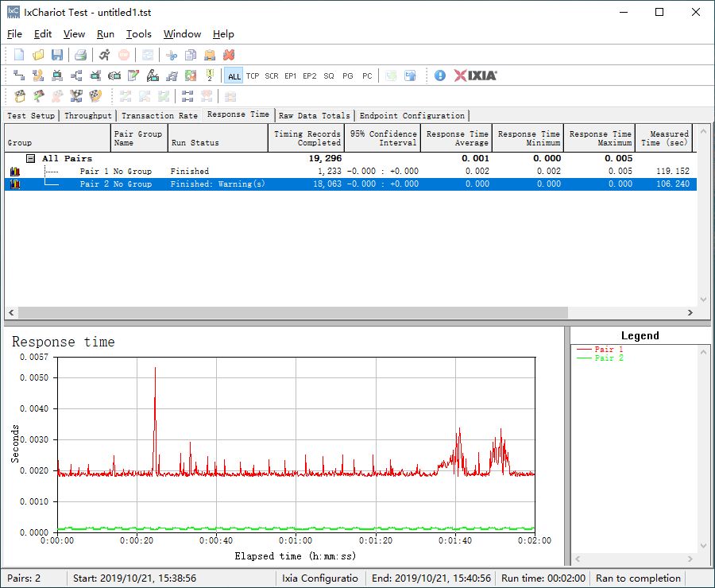Click Pair 1 row chart icon
The width and height of the screenshot is (715, 588).
(x=15, y=172)
